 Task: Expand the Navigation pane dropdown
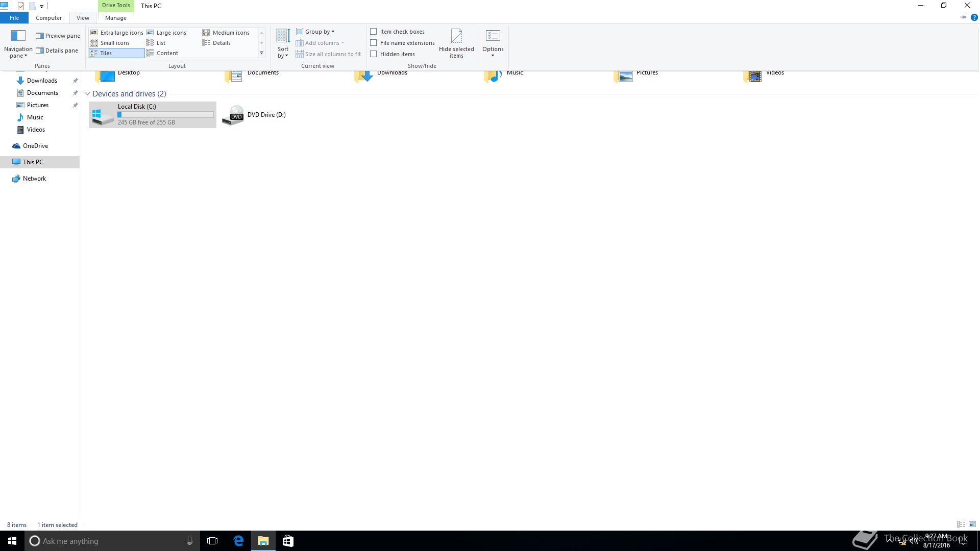tap(18, 53)
